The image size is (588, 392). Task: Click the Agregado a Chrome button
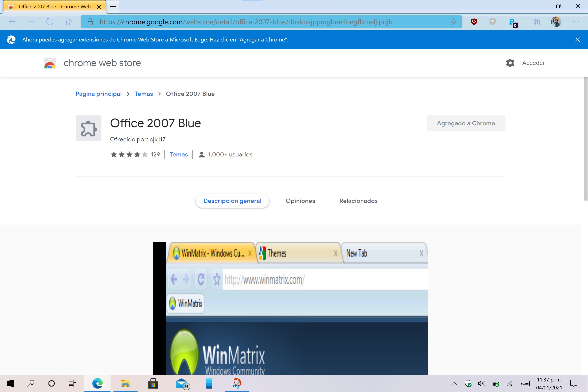466,123
